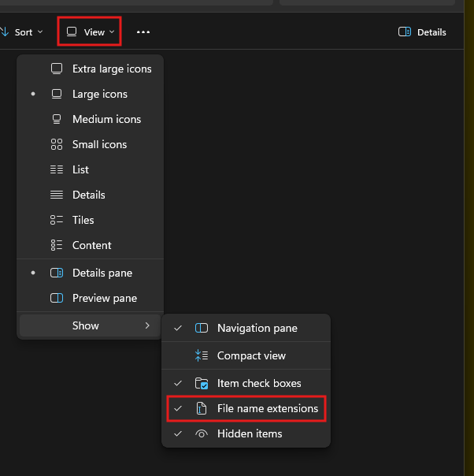Select the Medium icons view icon

coord(57,119)
